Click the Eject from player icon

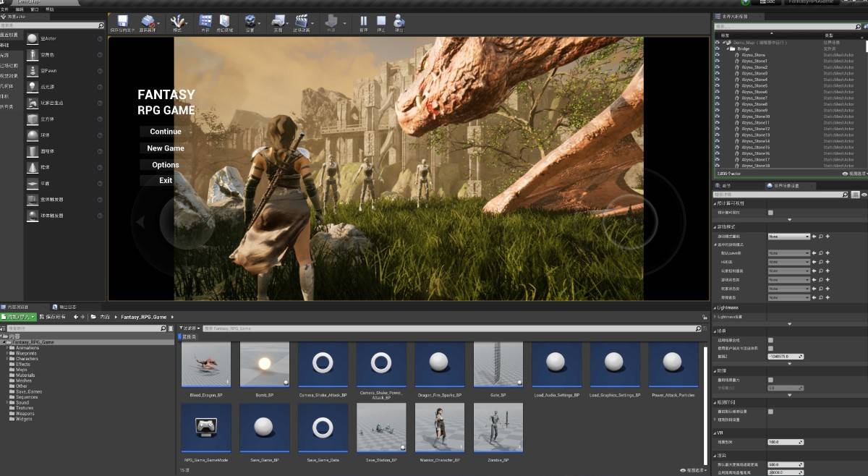point(399,22)
